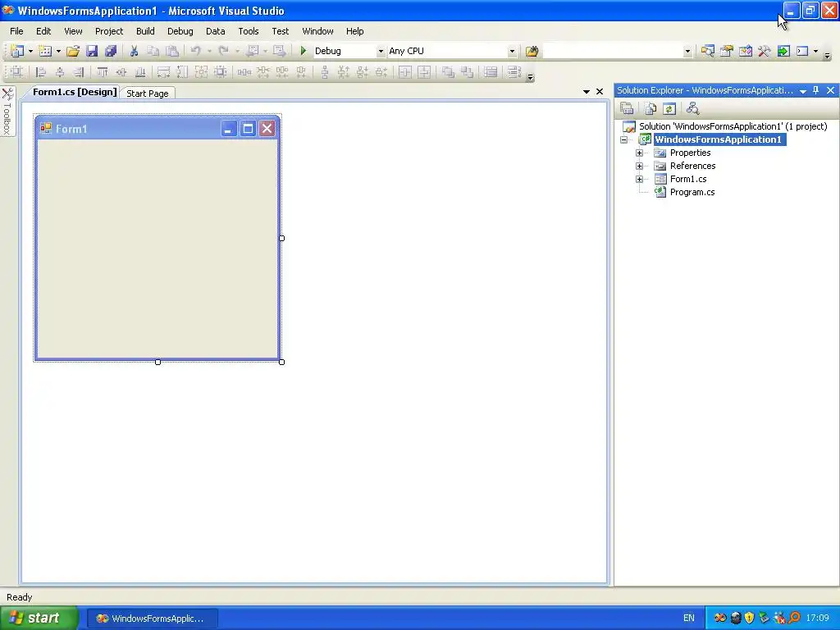
Task: Click Bring to Front layout icon
Action: coord(448,72)
